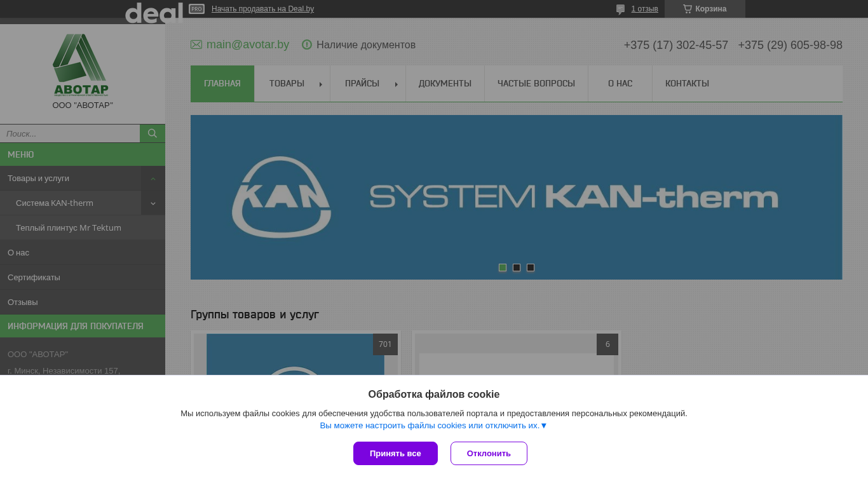Click the green search magnifier button
The image size is (868, 488).
(x=153, y=133)
